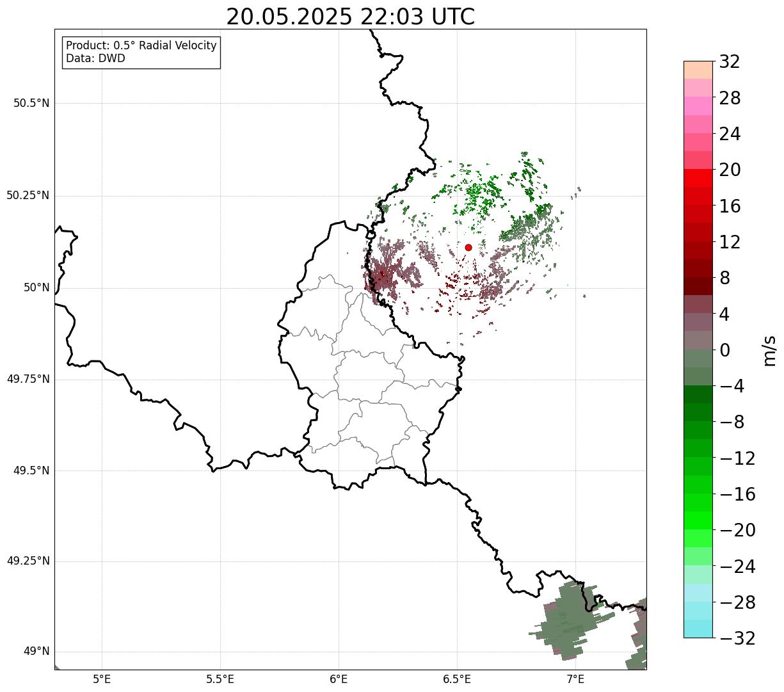Viewport: 784px width, 692px height.
Task: Click the colorbar tick label −20
Action: pyautogui.click(x=737, y=530)
